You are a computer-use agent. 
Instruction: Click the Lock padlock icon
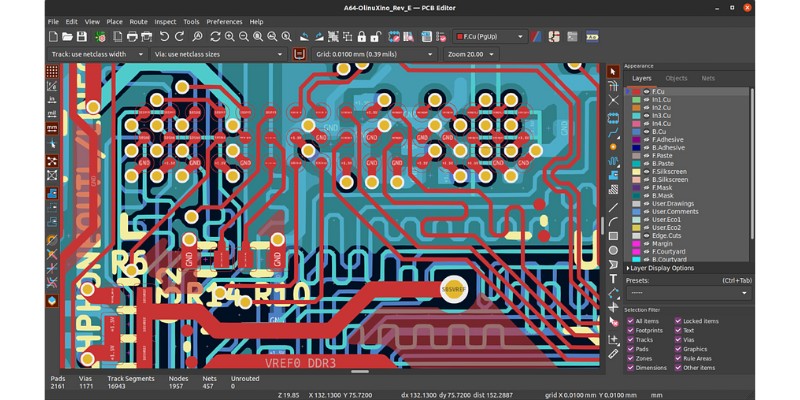[x=362, y=37]
